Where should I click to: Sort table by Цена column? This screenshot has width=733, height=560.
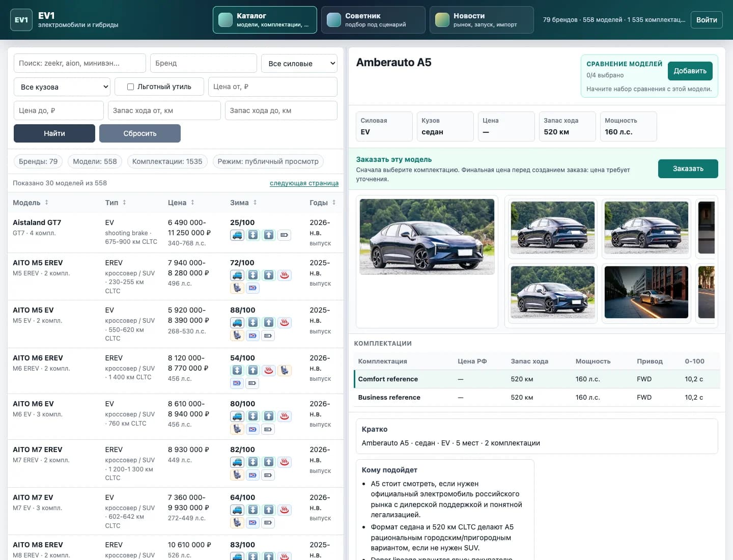point(181,203)
